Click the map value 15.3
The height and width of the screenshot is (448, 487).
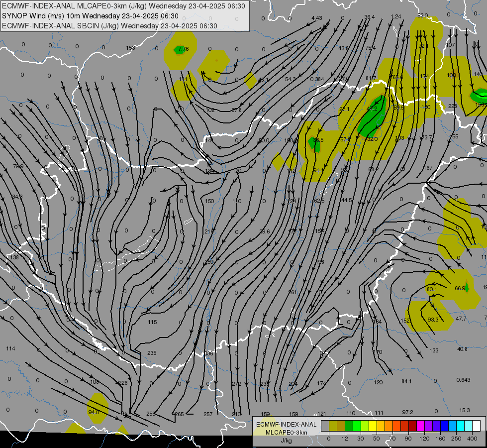point(465,410)
